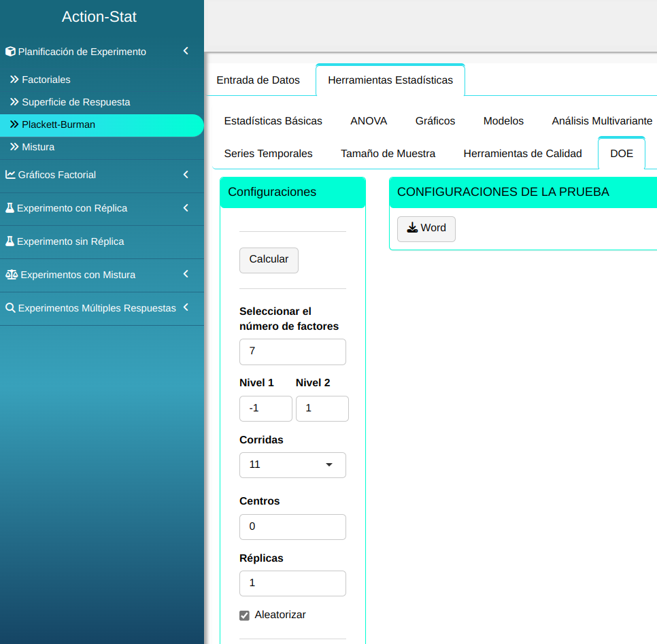Click the chart icon next to Gráficos Factorial
This screenshot has height=644, width=657.
pyautogui.click(x=10, y=175)
